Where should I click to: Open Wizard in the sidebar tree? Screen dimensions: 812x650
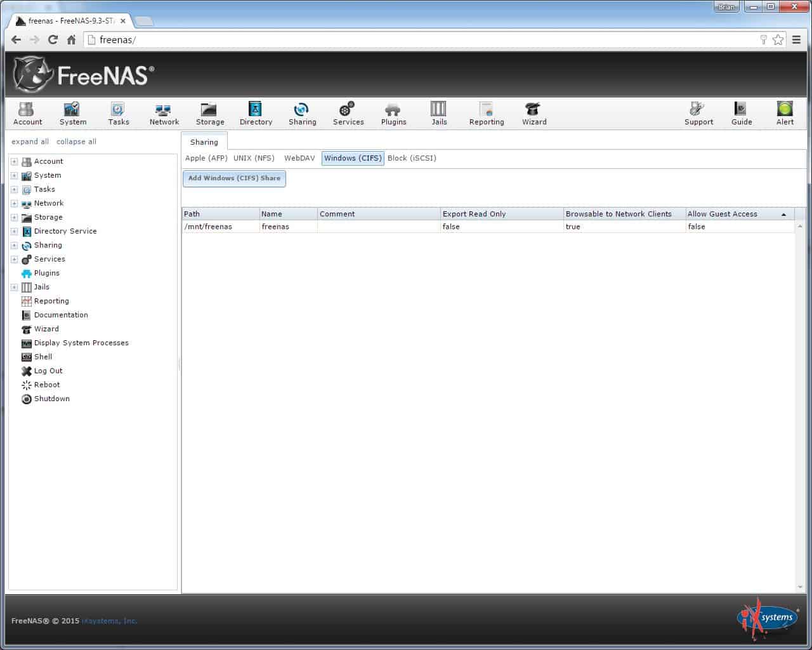click(46, 329)
